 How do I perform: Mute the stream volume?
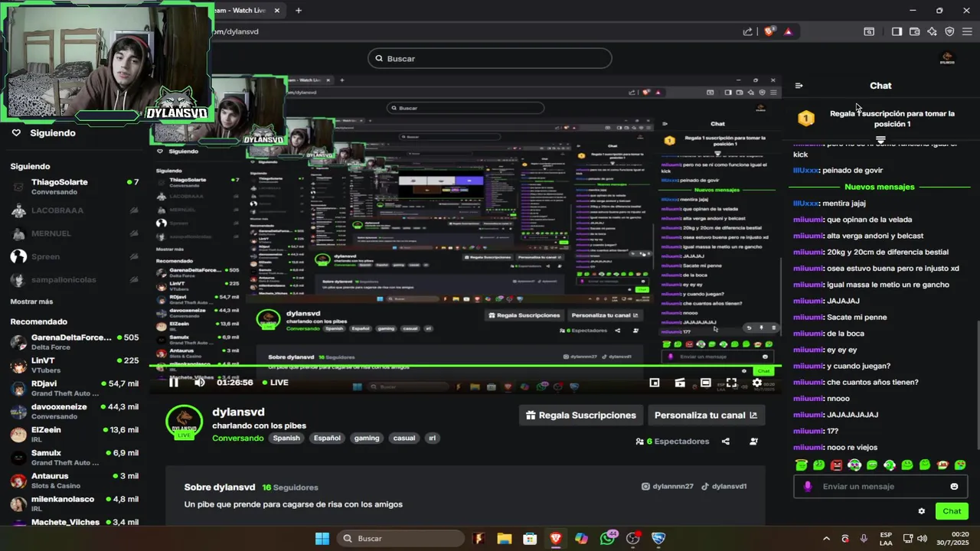(199, 383)
